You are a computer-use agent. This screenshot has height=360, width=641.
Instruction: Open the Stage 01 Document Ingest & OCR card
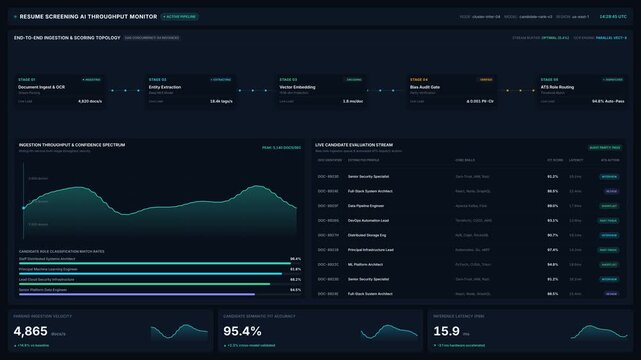click(60, 91)
